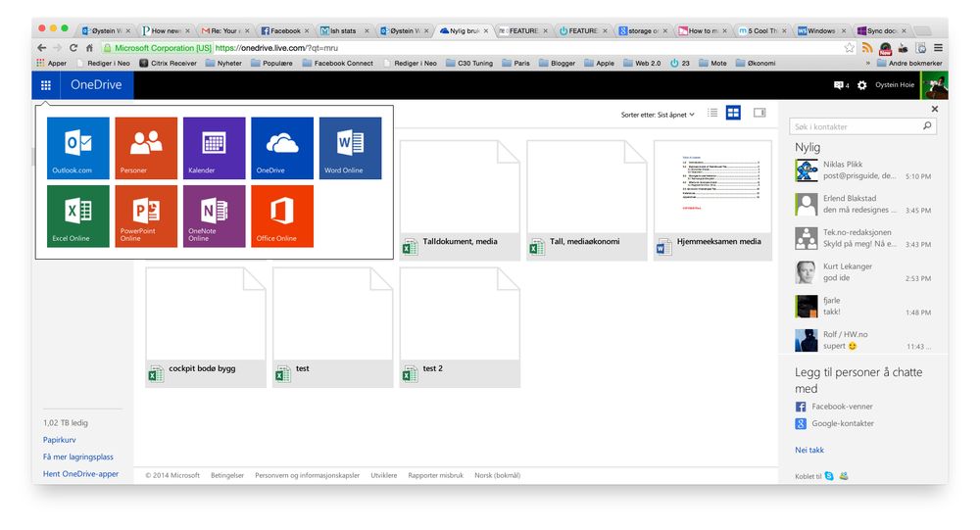The image size is (980, 530).
Task: Open the Personer tile
Action: (x=146, y=148)
